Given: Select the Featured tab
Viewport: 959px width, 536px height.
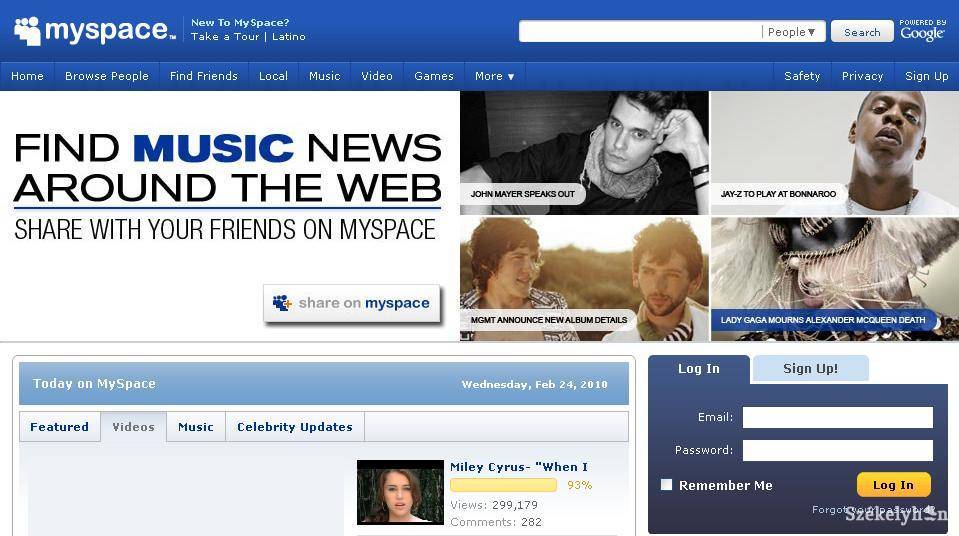Looking at the screenshot, I should [59, 427].
